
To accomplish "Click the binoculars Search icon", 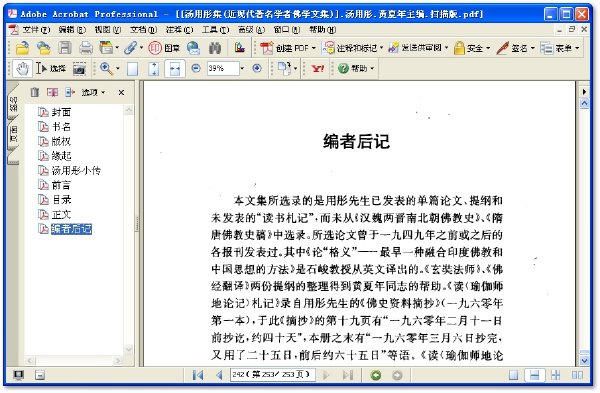I will (215, 48).
